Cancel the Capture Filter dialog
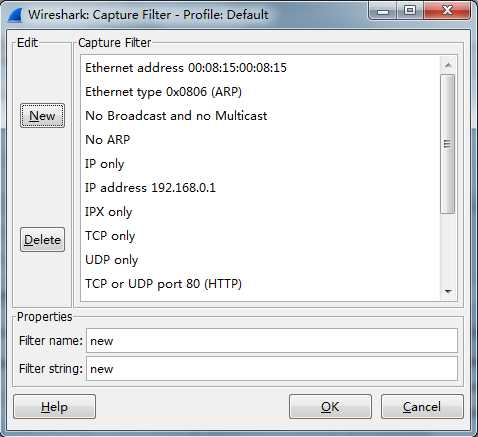478x437 pixels. point(422,407)
